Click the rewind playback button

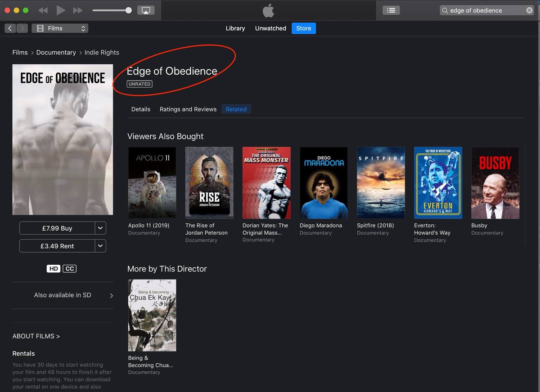(x=43, y=10)
